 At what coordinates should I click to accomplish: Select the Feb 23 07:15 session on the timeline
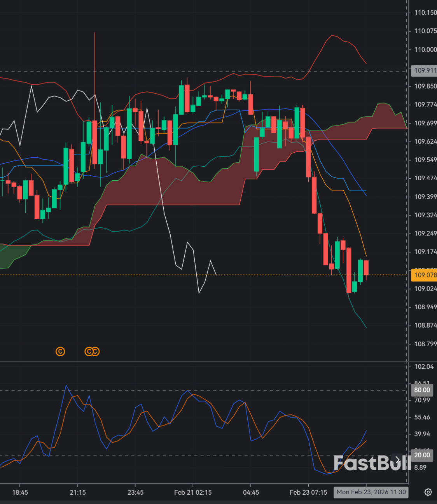point(308,492)
